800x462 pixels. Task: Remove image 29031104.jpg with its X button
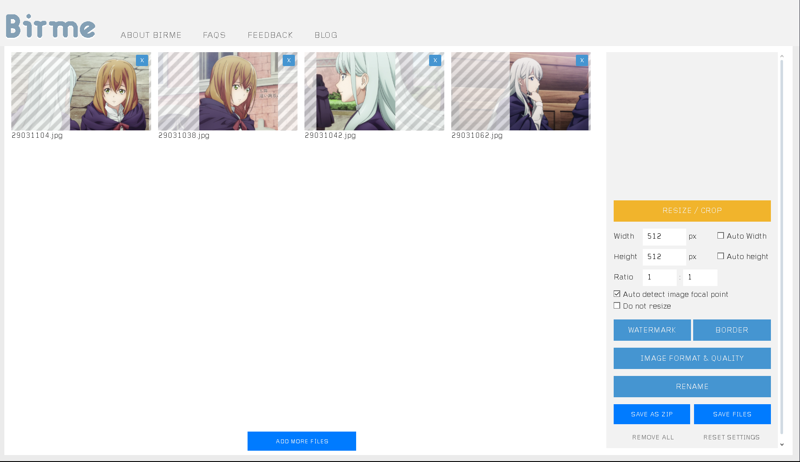[142, 60]
